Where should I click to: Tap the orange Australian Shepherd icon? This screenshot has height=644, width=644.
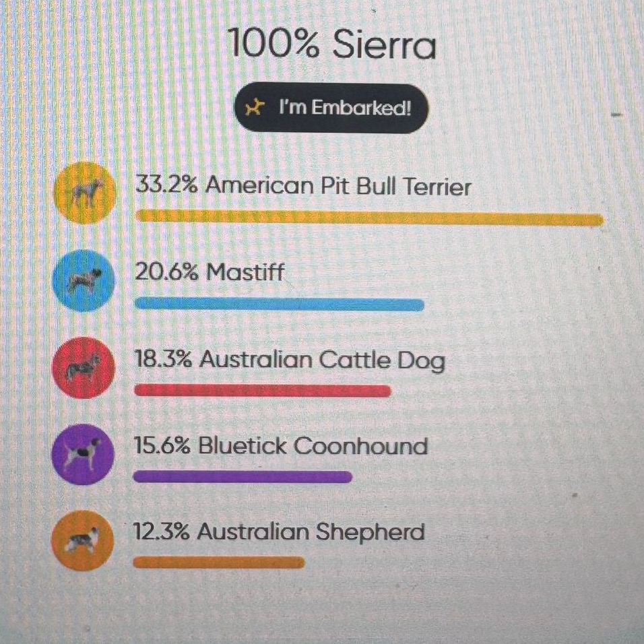[x=82, y=540]
